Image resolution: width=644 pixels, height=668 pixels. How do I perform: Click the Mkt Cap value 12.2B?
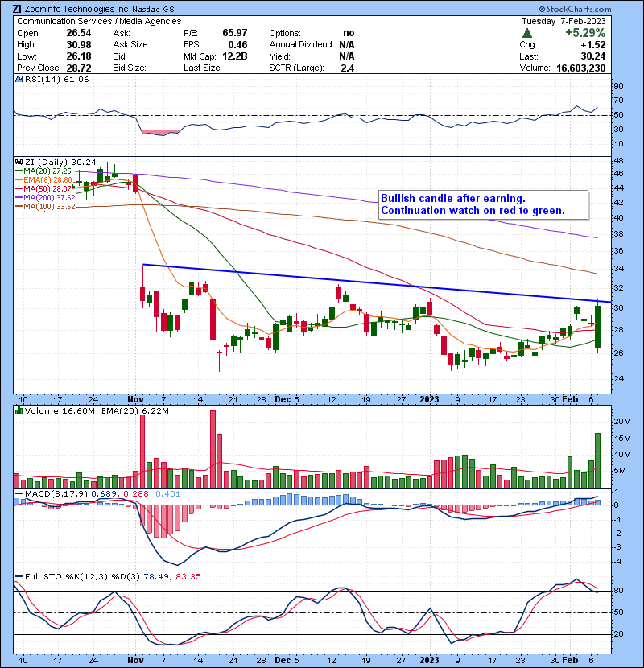[235, 56]
